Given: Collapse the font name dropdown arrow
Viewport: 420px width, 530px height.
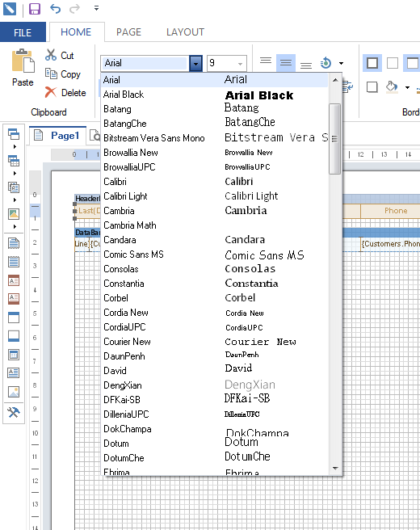Looking at the screenshot, I should coord(195,63).
